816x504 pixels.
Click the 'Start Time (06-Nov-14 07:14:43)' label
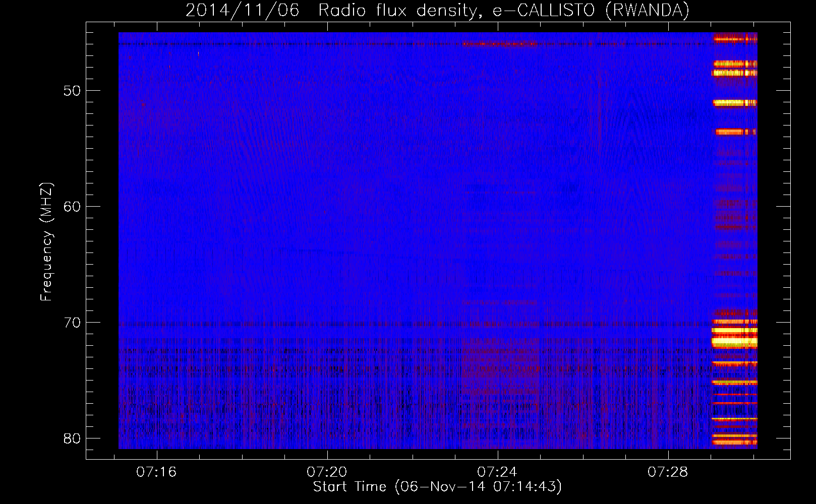(437, 487)
